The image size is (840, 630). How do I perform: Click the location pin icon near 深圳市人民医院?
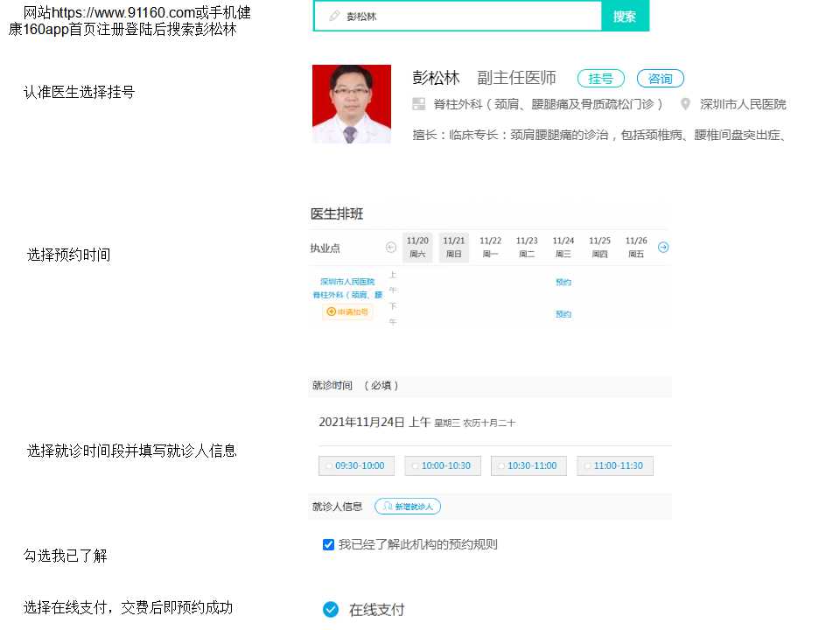[686, 104]
